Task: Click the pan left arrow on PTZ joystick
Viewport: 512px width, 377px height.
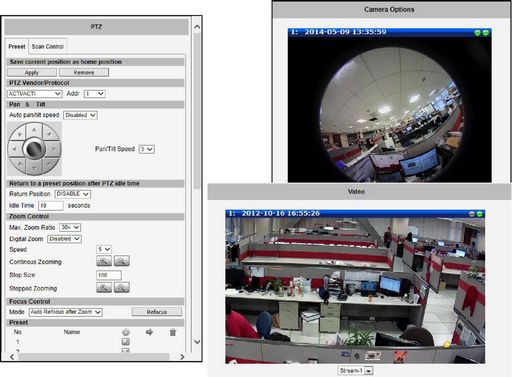Action: coord(14,149)
